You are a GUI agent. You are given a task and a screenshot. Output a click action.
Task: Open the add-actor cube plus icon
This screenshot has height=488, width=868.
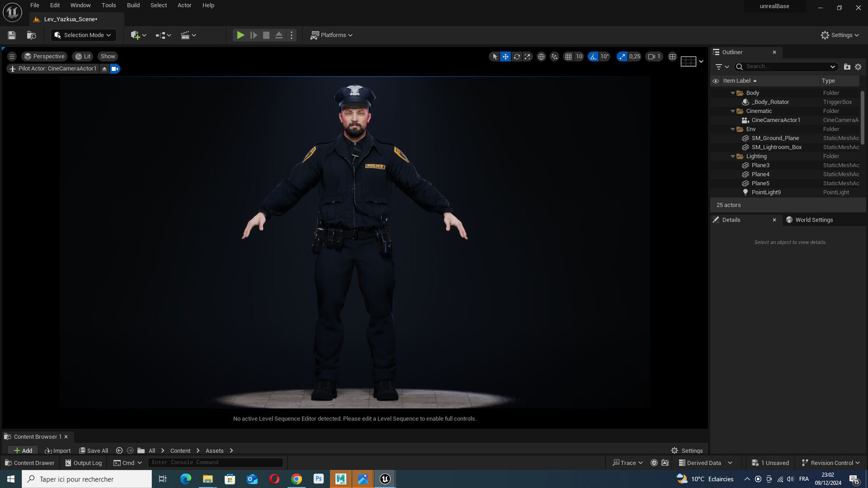tap(138, 35)
